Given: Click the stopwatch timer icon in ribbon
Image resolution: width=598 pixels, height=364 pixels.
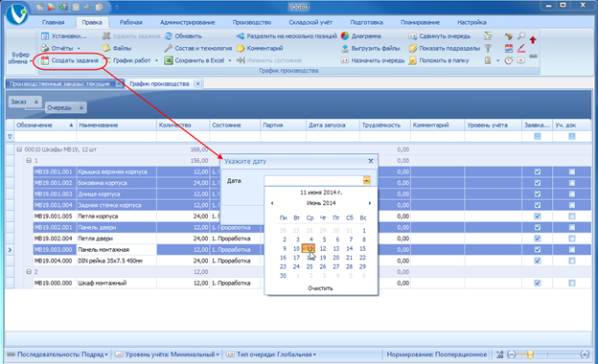Looking at the screenshot, I should (x=509, y=60).
